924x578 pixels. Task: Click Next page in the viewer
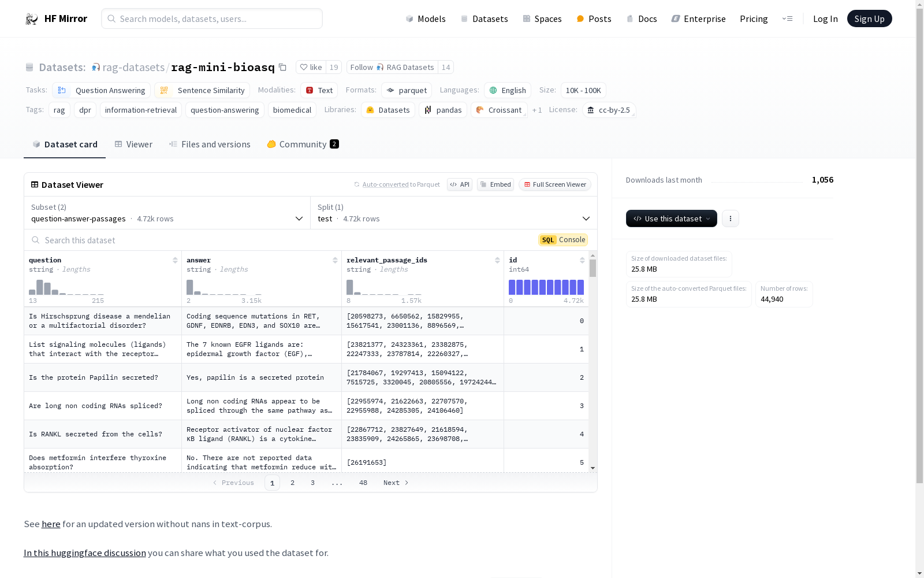coord(396,483)
